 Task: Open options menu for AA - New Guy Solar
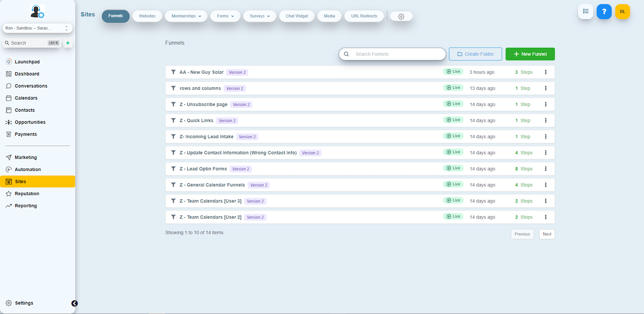[x=545, y=72]
